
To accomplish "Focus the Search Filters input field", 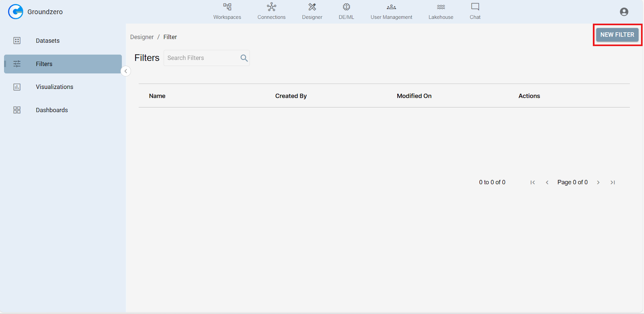I will 201,58.
